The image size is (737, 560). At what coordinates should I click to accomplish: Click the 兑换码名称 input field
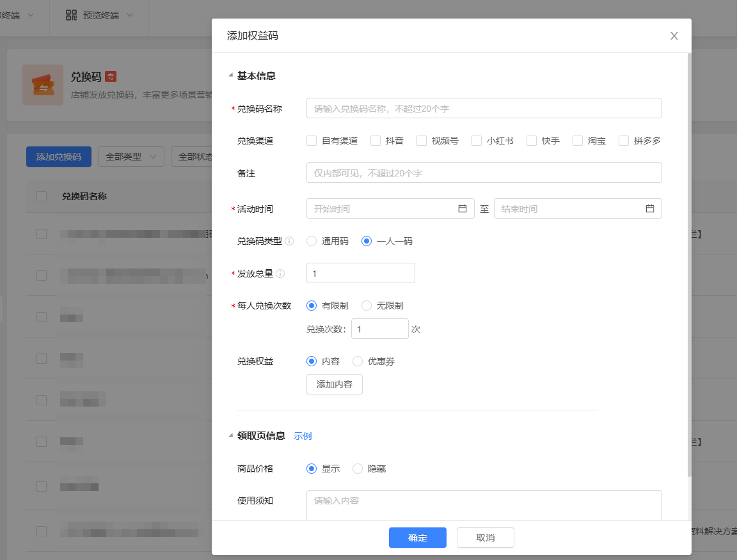click(x=484, y=109)
